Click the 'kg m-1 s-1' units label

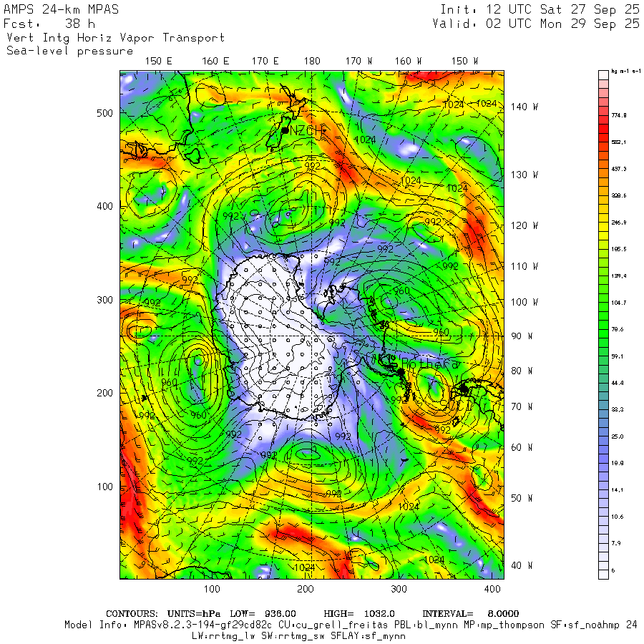point(626,71)
